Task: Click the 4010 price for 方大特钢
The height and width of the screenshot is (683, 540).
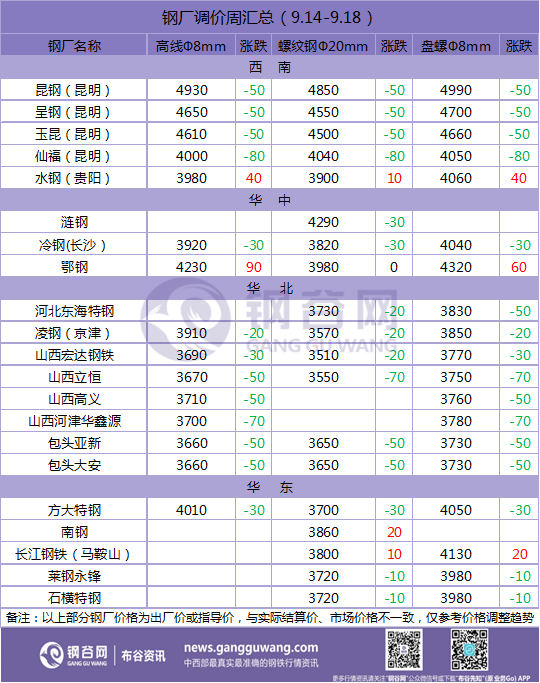Action: [192, 510]
